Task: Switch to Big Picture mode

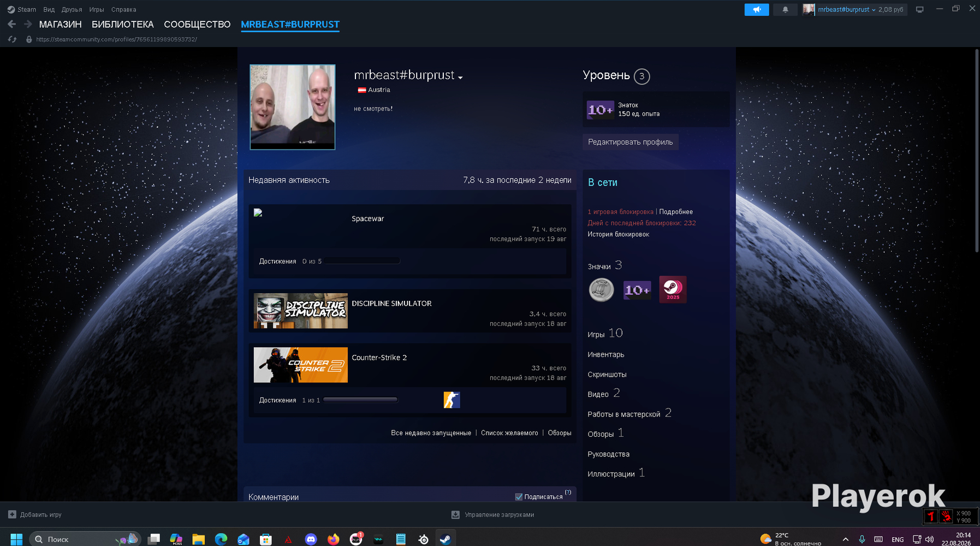Action: pos(919,9)
